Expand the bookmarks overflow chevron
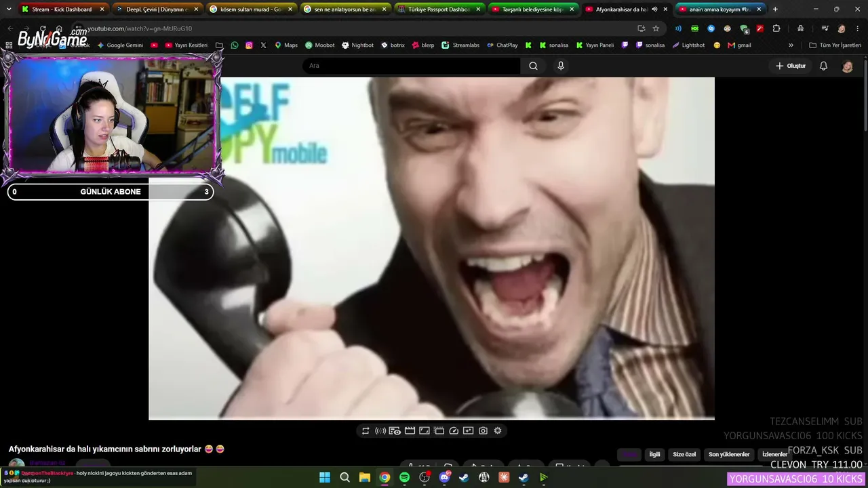 point(791,45)
